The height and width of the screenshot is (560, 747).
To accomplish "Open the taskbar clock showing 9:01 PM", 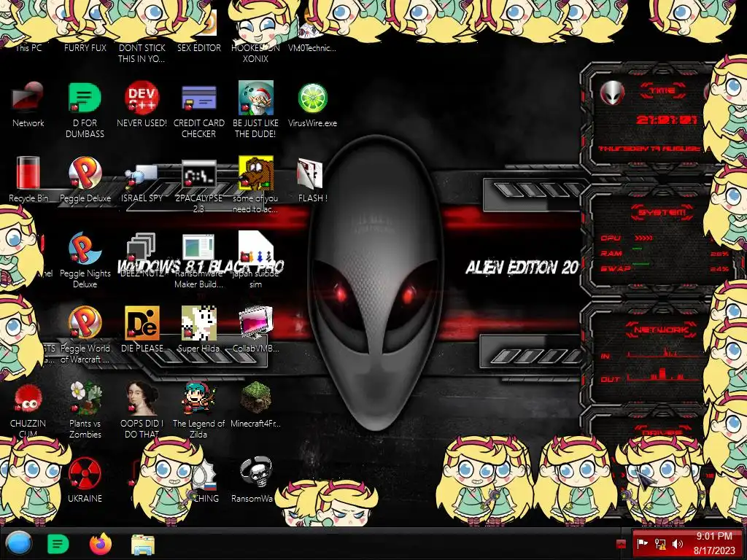I will (714, 543).
